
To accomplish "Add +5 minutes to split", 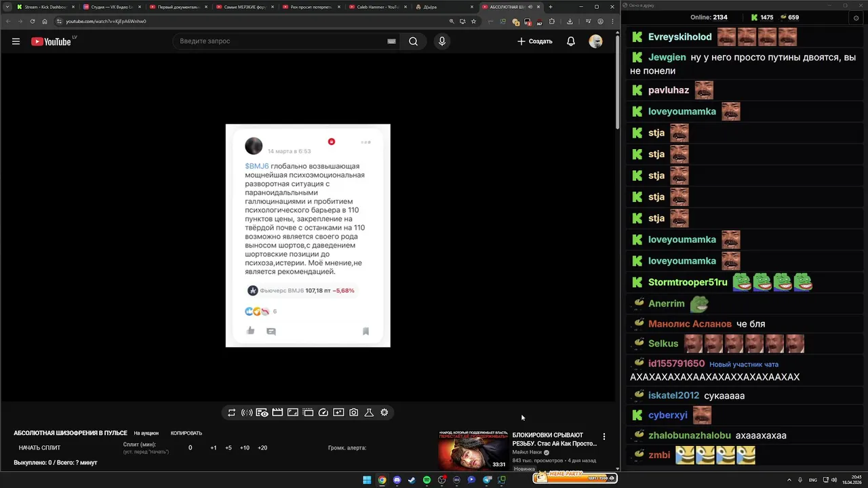I will (x=229, y=447).
